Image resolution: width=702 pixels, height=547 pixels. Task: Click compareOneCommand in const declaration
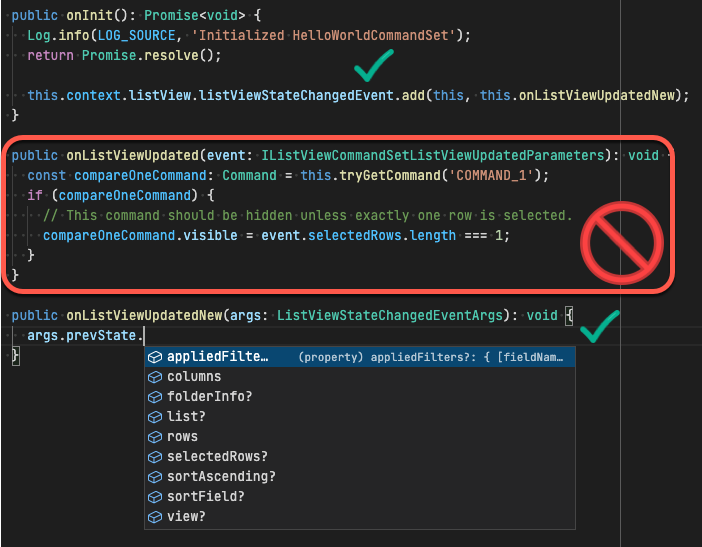(140, 175)
